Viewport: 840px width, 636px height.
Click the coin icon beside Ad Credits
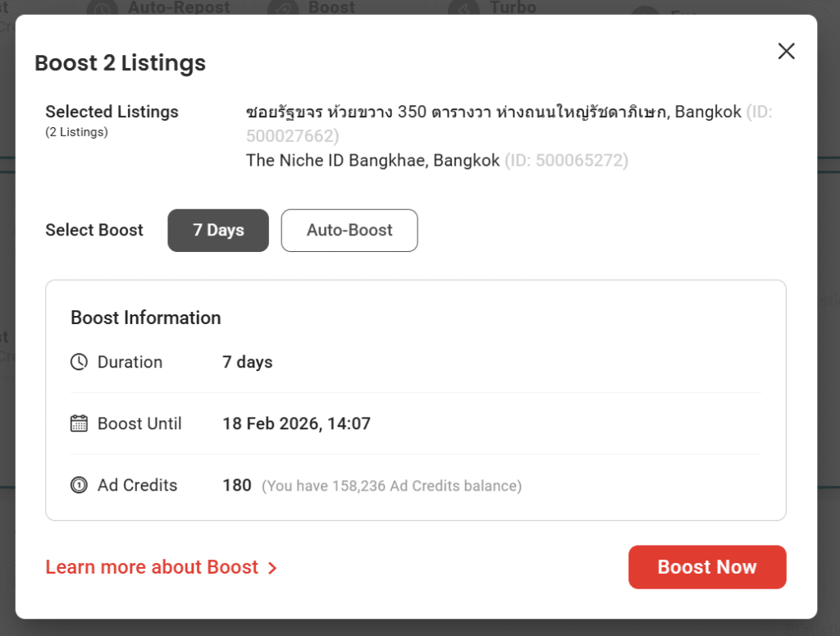coord(79,485)
